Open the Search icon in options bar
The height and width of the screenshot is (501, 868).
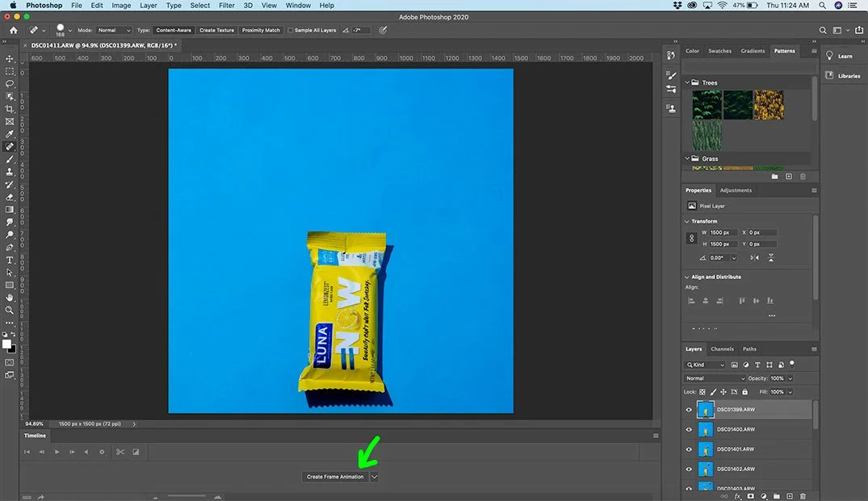tap(823, 31)
